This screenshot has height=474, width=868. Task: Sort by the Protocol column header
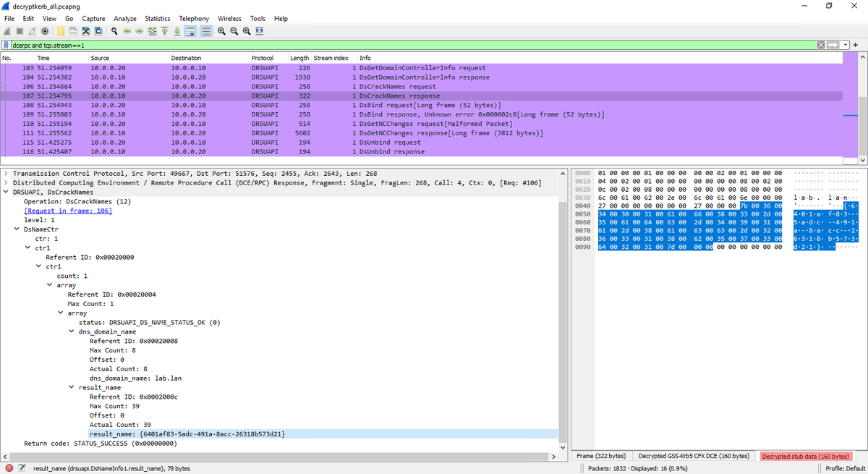[268, 58]
